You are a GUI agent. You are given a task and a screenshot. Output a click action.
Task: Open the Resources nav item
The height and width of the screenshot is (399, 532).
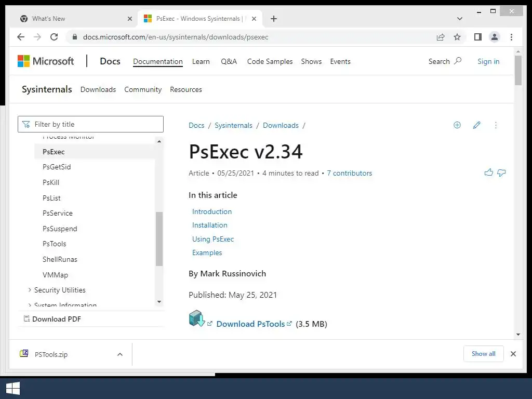[186, 89]
